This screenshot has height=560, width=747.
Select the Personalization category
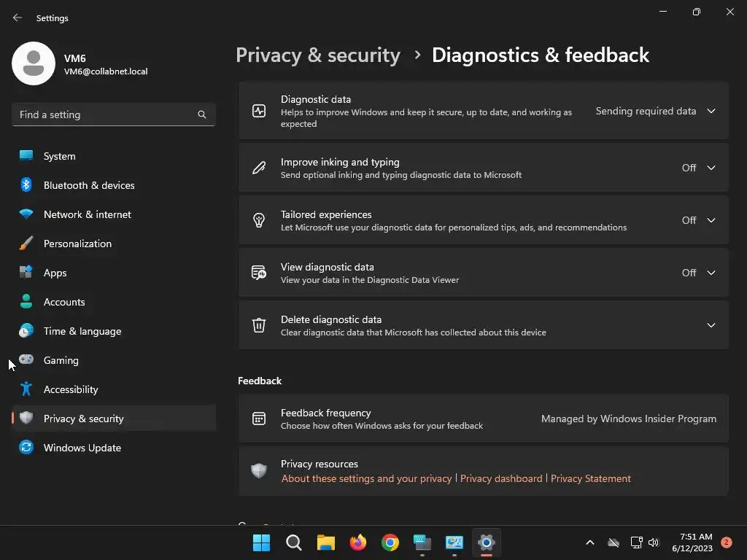(114, 244)
